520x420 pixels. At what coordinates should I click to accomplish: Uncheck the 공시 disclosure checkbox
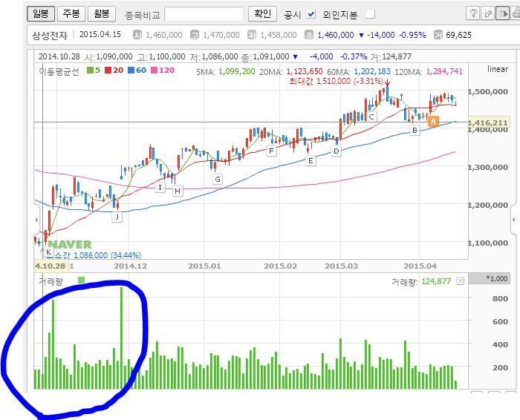(x=311, y=14)
